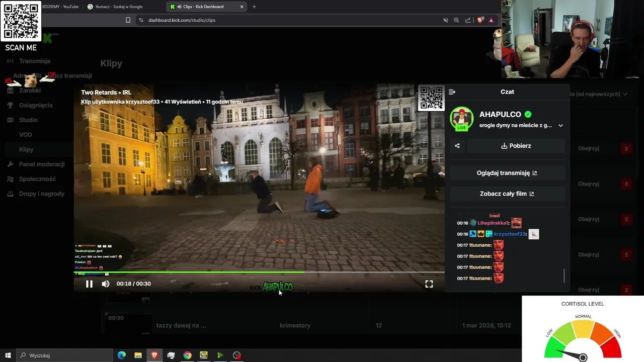Download the clip with Pobierz button
The height and width of the screenshot is (362, 644).
pyautogui.click(x=516, y=146)
